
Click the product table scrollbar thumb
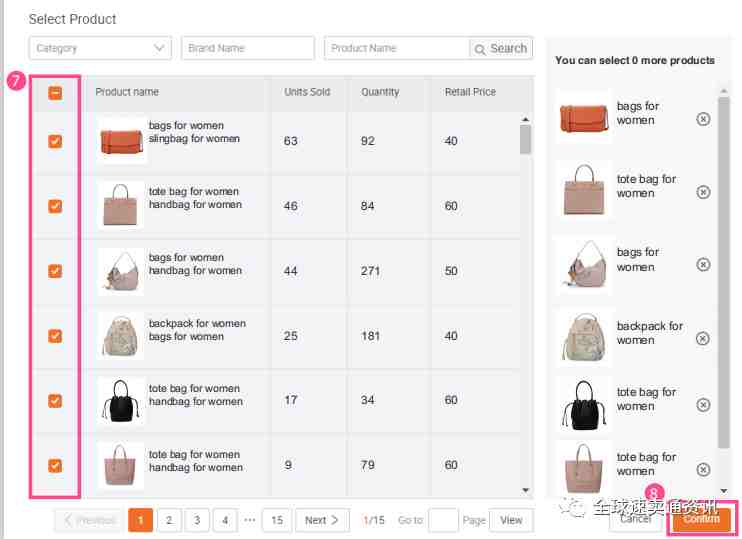tap(525, 140)
